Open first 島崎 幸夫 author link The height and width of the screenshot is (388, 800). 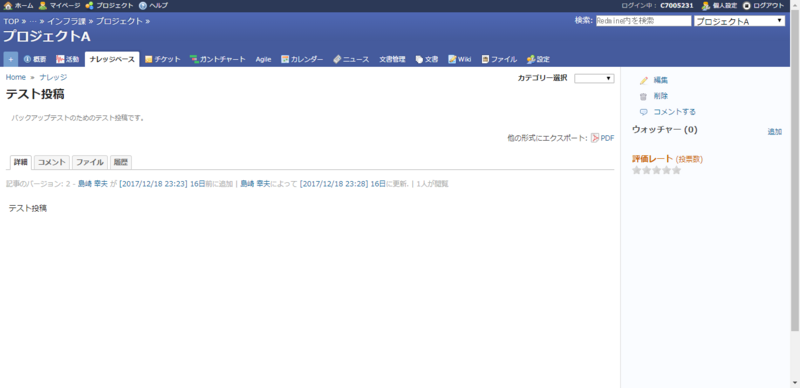pos(93,184)
